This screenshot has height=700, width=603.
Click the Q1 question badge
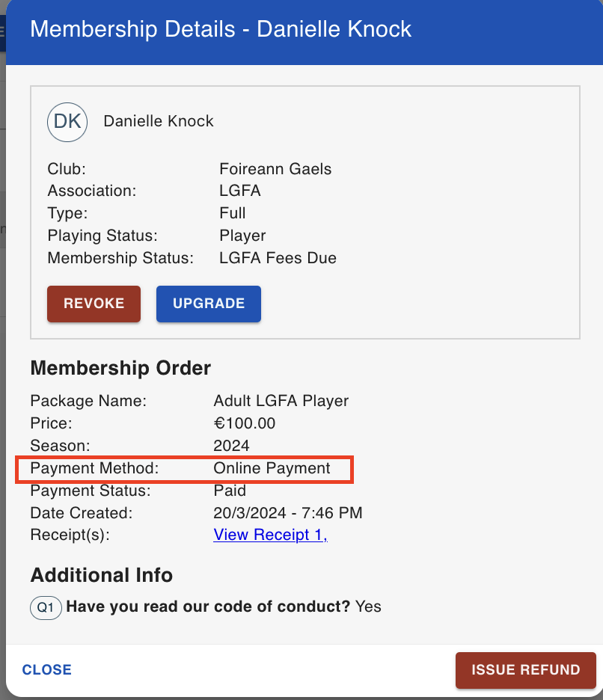[x=46, y=607]
